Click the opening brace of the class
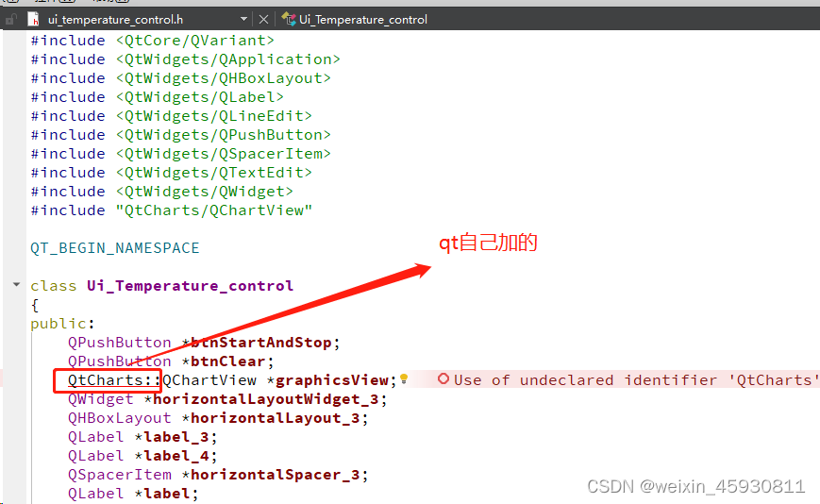Viewport: 820px width, 504px height. pyautogui.click(x=35, y=305)
